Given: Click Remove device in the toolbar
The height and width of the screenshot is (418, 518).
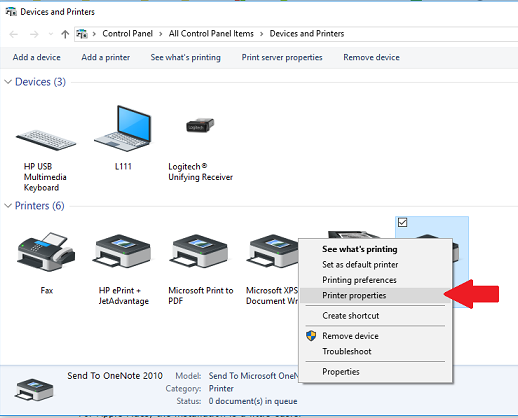Looking at the screenshot, I should 371,57.
